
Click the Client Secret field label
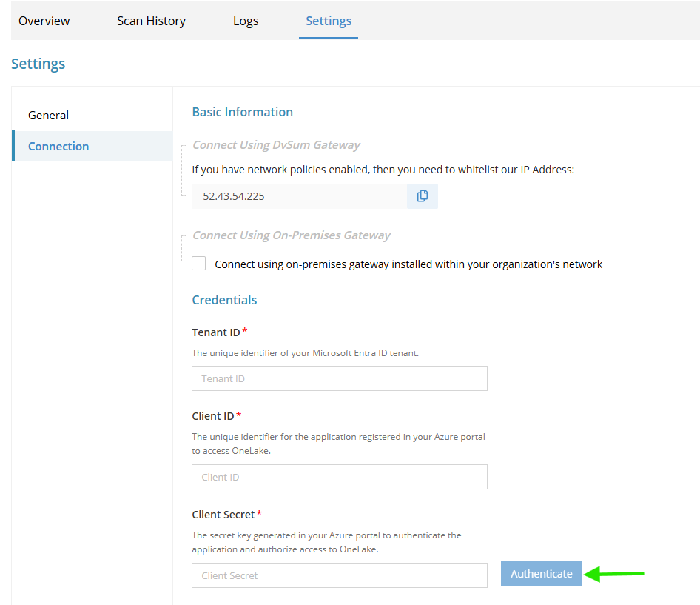click(223, 515)
